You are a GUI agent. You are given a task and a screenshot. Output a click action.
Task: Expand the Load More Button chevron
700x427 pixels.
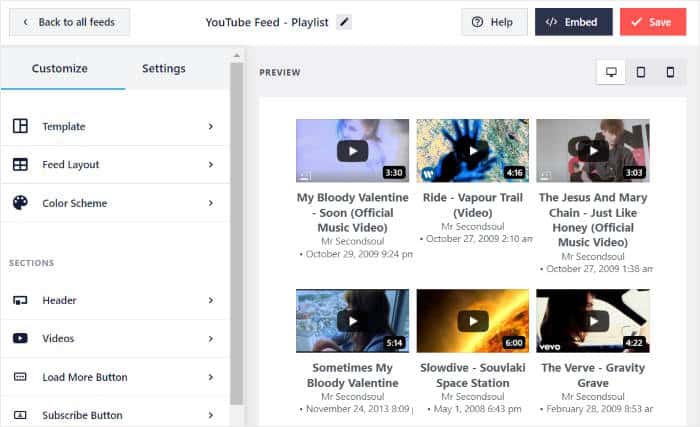(211, 377)
